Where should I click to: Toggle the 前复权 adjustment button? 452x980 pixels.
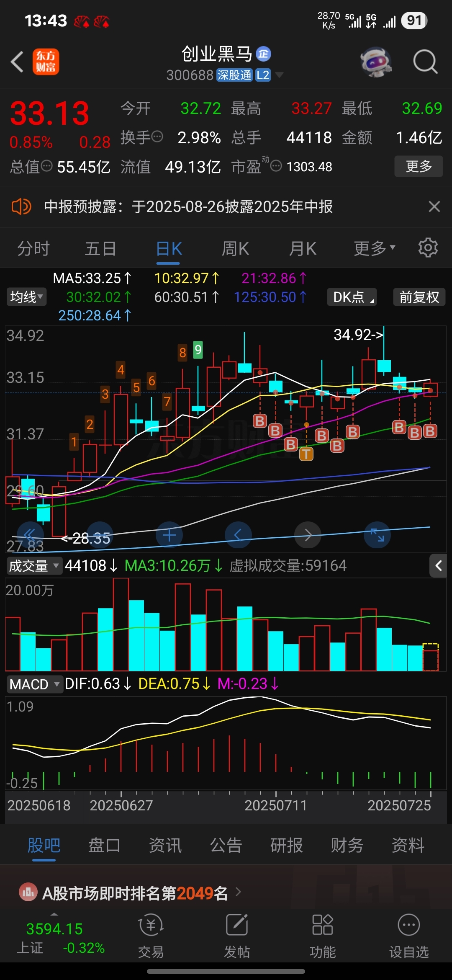tap(419, 297)
